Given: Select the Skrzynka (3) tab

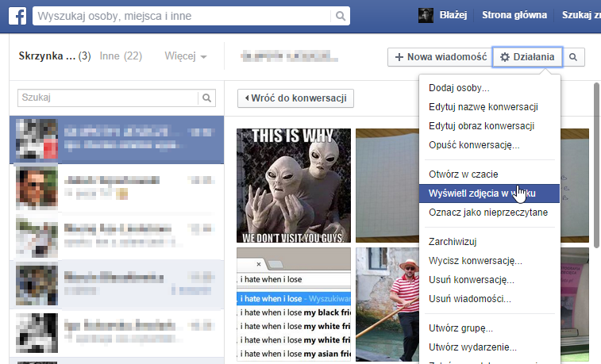Looking at the screenshot, I should pos(55,56).
